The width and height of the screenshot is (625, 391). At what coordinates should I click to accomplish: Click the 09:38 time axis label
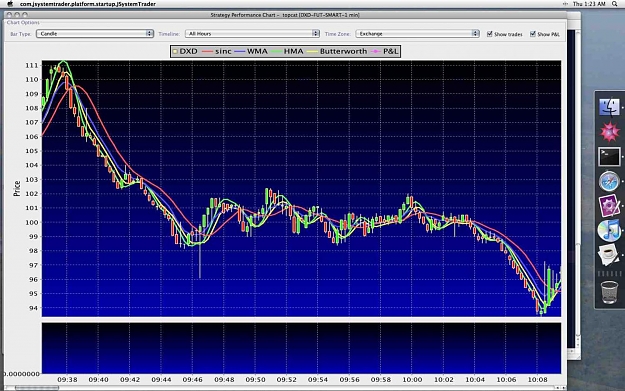[67, 379]
